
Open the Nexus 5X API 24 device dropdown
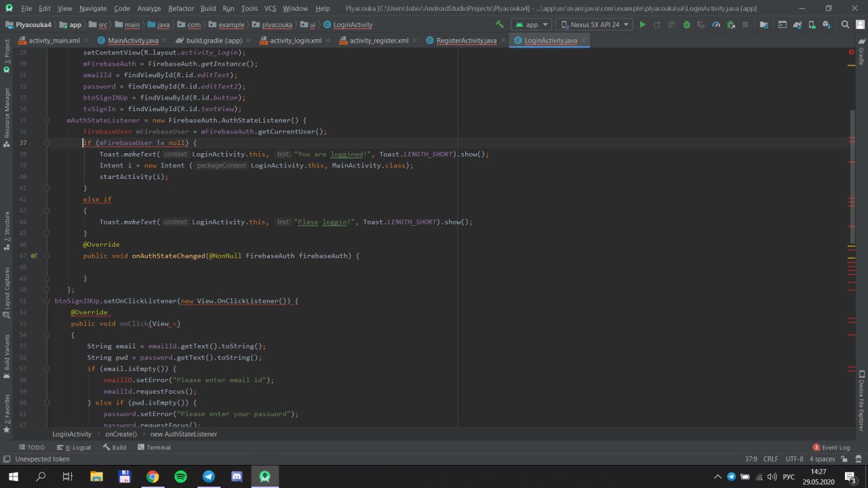pos(594,24)
